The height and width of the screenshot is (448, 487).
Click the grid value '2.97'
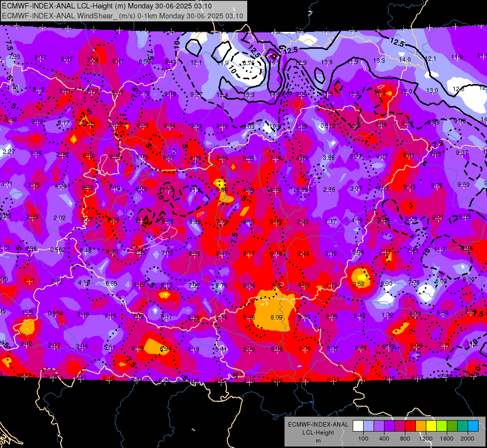click(x=54, y=345)
